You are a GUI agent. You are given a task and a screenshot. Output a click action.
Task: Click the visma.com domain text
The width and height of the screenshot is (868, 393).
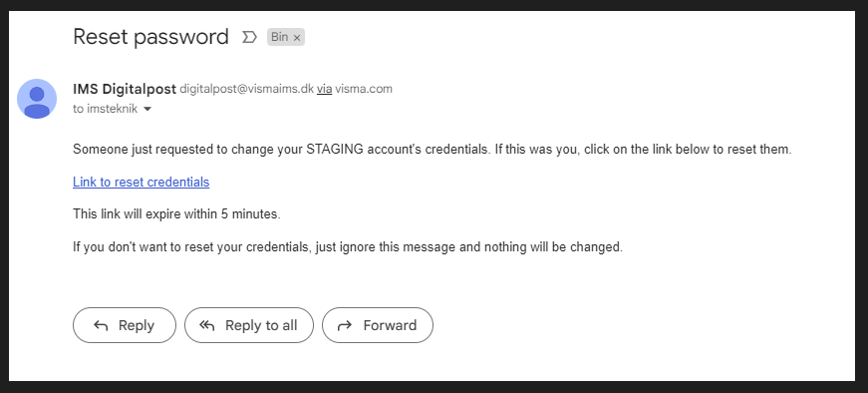pos(364,89)
